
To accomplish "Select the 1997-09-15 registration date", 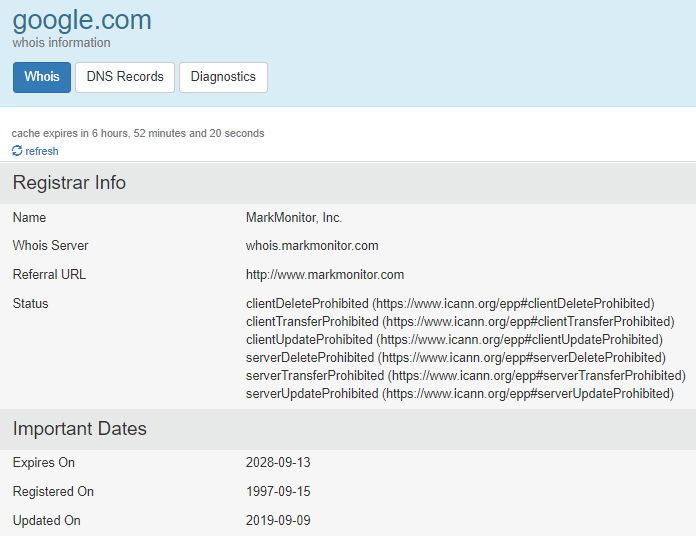I will pyautogui.click(x=278, y=492).
